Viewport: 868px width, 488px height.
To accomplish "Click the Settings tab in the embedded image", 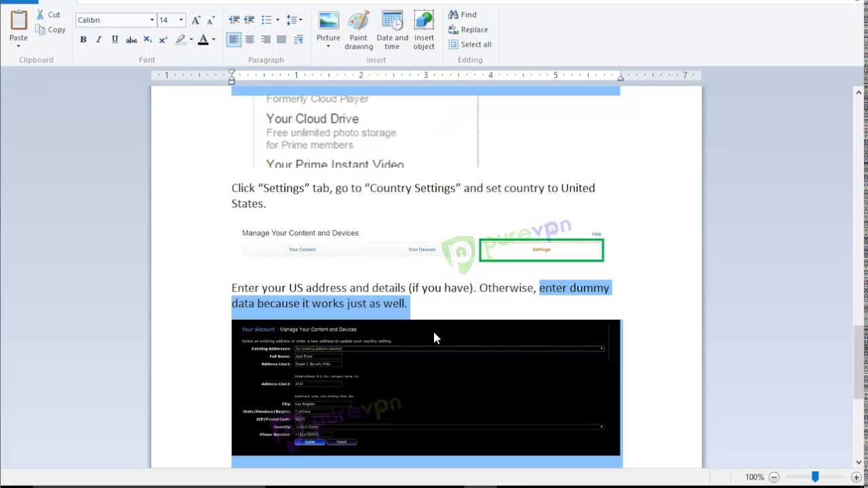I will click(x=541, y=249).
